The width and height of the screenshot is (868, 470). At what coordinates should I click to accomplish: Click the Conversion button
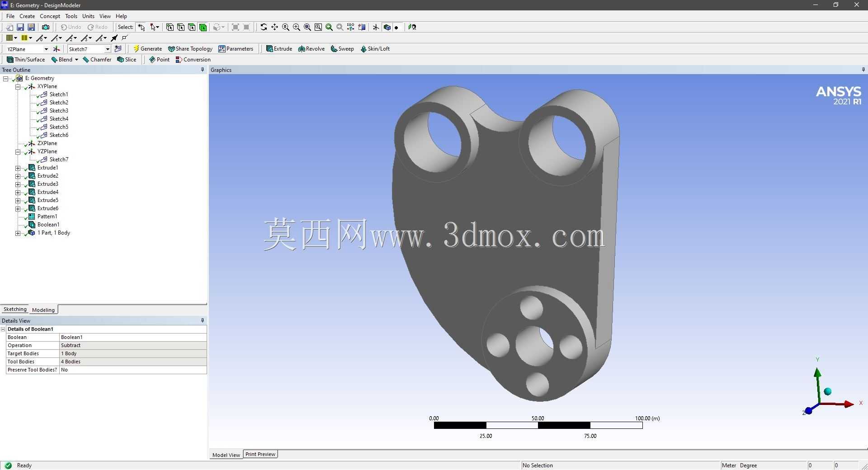[193, 60]
